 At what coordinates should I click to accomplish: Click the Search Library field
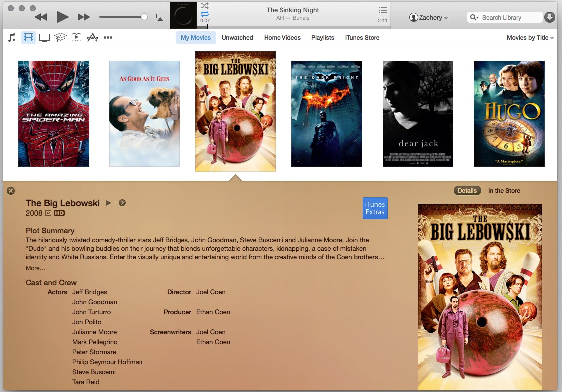coord(505,17)
